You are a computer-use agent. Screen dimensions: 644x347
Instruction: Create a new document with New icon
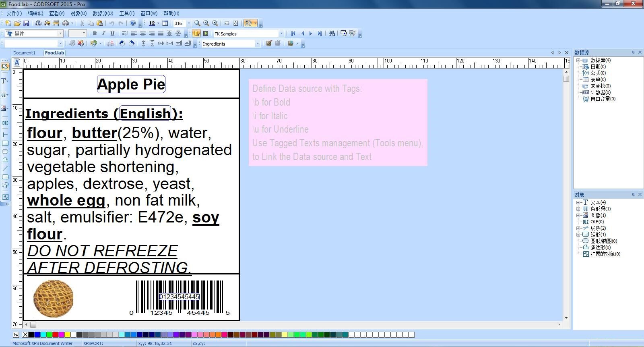click(x=8, y=23)
